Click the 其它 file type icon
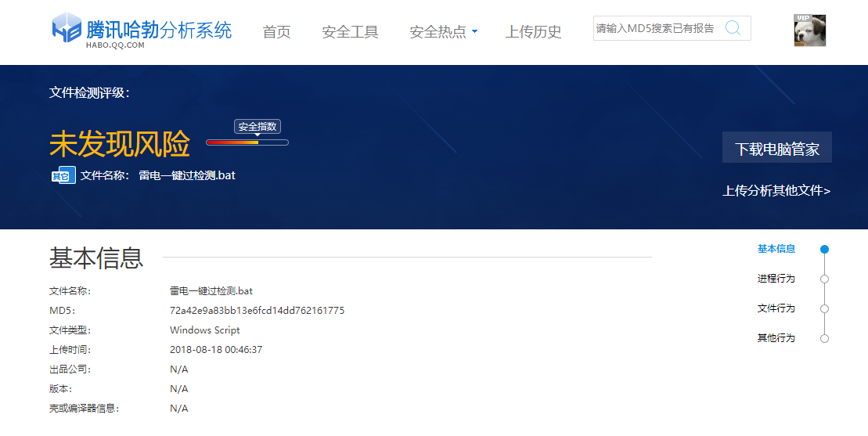 click(x=63, y=175)
